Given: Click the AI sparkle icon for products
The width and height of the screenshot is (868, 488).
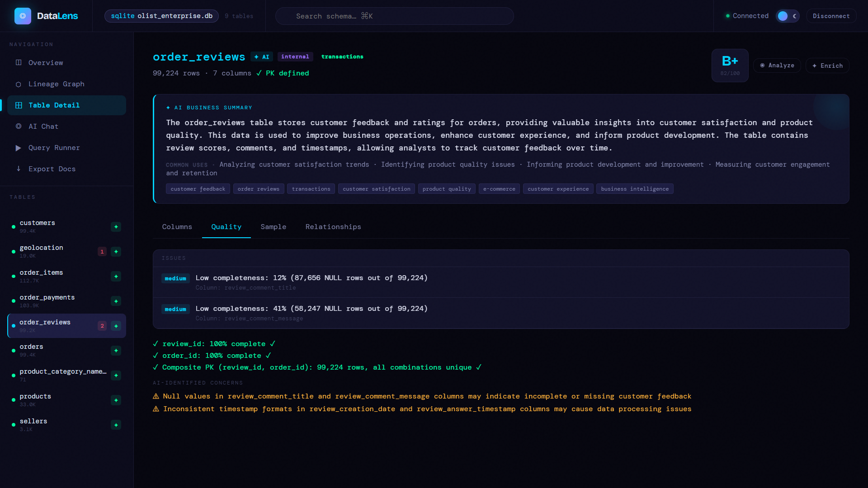Looking at the screenshot, I should click(x=116, y=400).
